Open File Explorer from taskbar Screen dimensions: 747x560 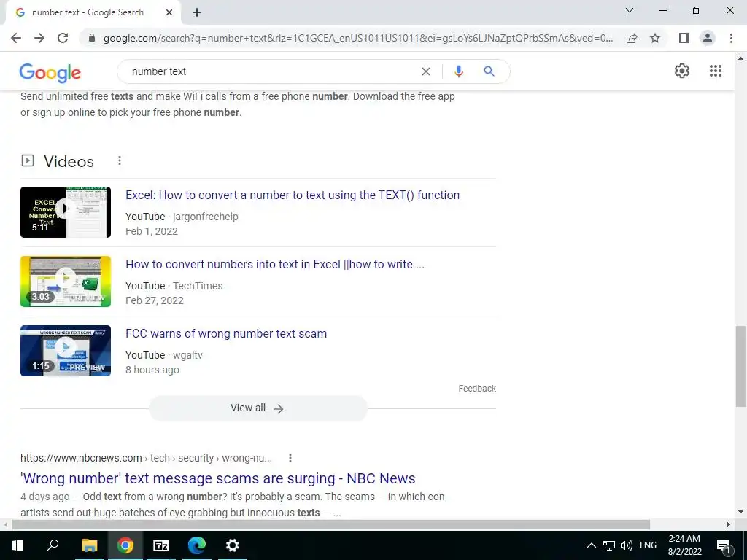click(x=89, y=545)
